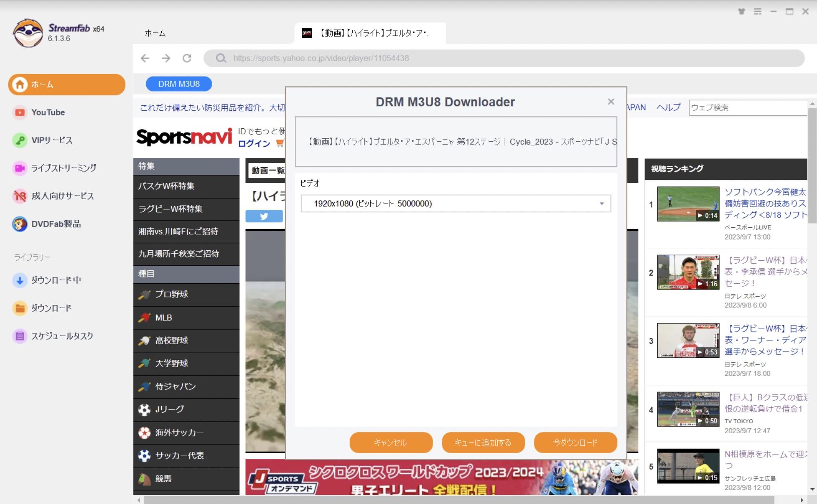Image resolution: width=817 pixels, height=504 pixels.
Task: Go back with the browser back arrow
Action: click(x=145, y=58)
